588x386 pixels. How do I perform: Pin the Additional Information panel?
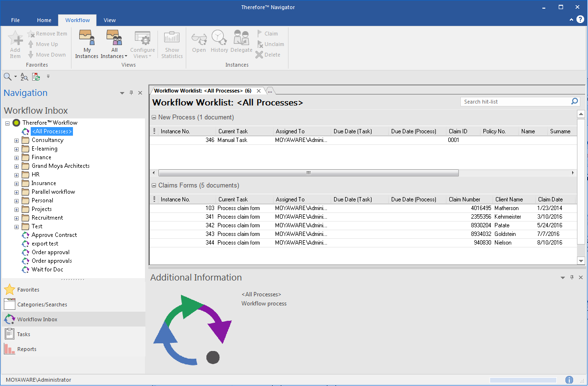coord(571,277)
